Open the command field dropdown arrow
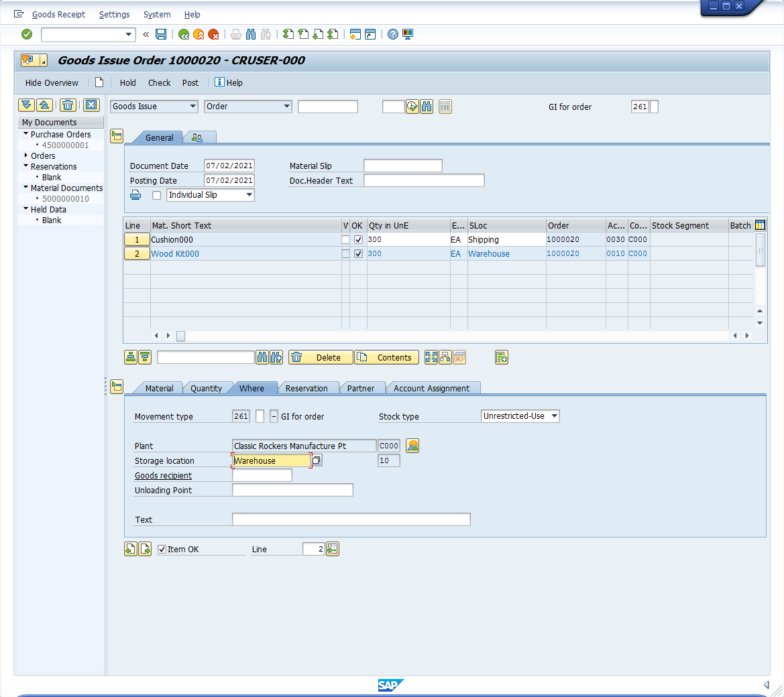This screenshot has height=697, width=784. pos(129,34)
